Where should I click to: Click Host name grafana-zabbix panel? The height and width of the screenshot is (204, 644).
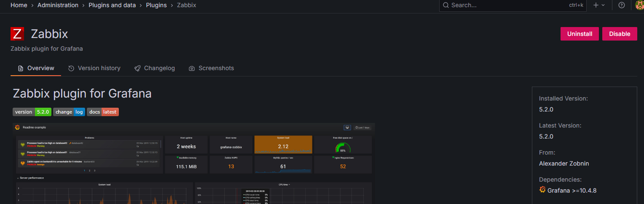pyautogui.click(x=231, y=144)
